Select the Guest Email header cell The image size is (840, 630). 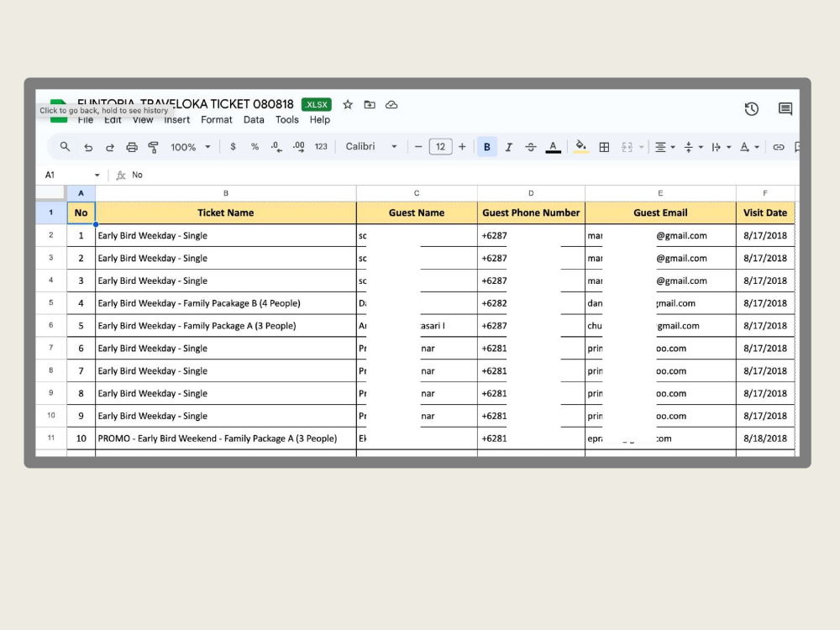pyautogui.click(x=660, y=213)
